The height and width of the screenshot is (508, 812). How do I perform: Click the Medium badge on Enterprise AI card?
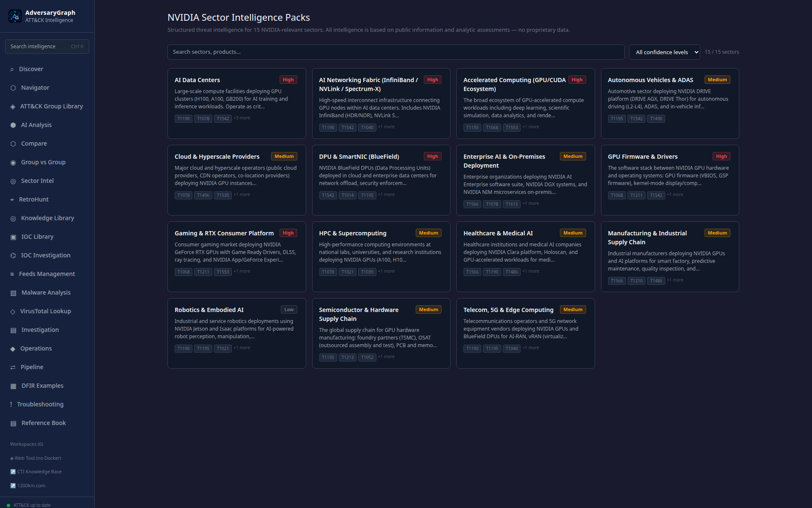573,156
